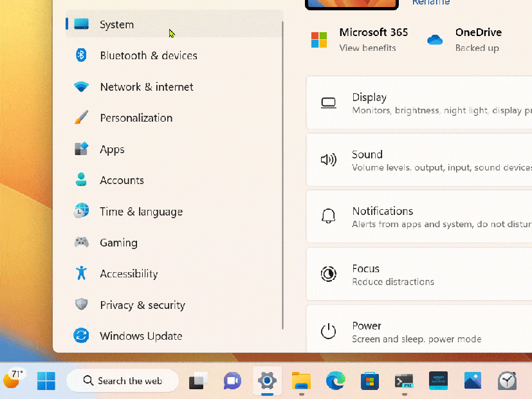Click the Gaming controller icon
Image resolution: width=532 pixels, height=399 pixels.
[x=81, y=243]
